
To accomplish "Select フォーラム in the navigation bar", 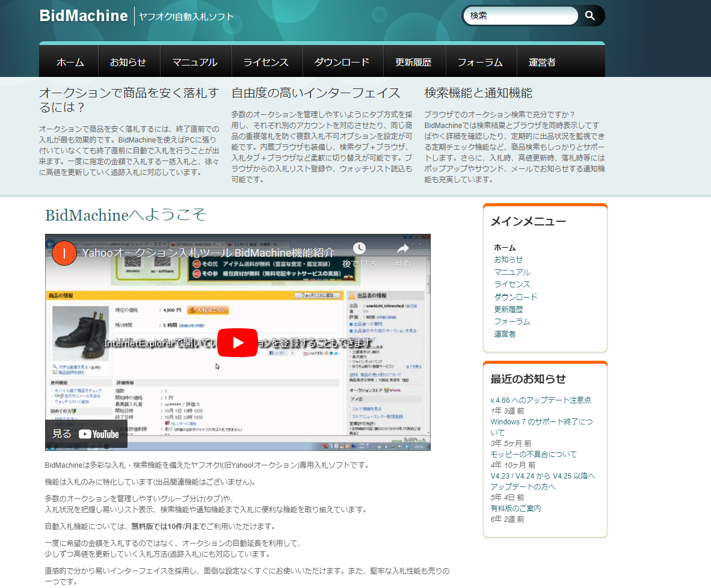I will tap(479, 62).
